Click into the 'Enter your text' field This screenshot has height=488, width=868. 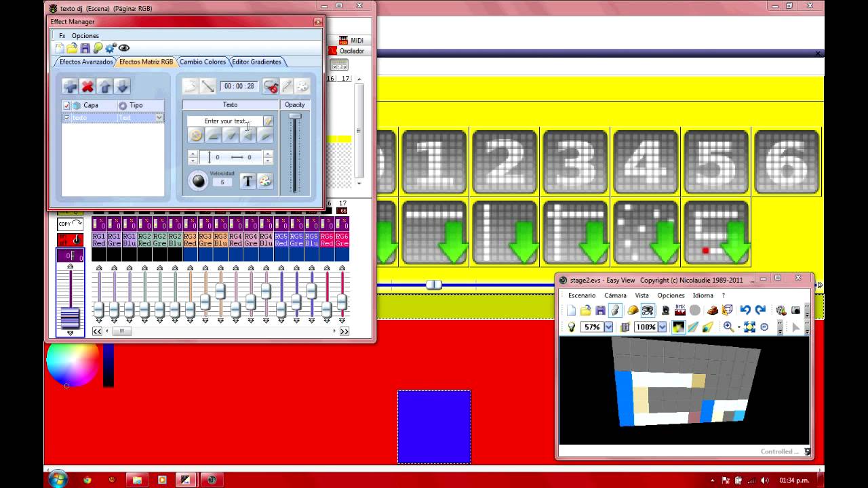225,121
